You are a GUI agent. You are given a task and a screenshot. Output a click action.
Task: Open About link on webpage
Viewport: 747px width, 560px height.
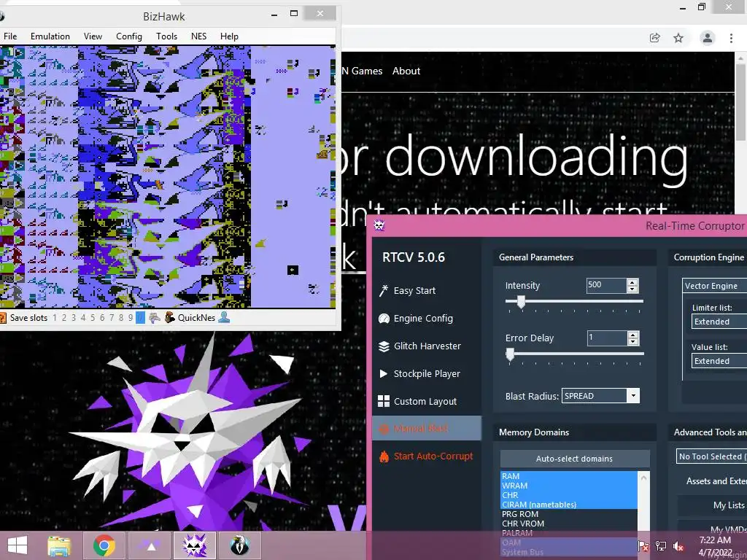(x=406, y=71)
